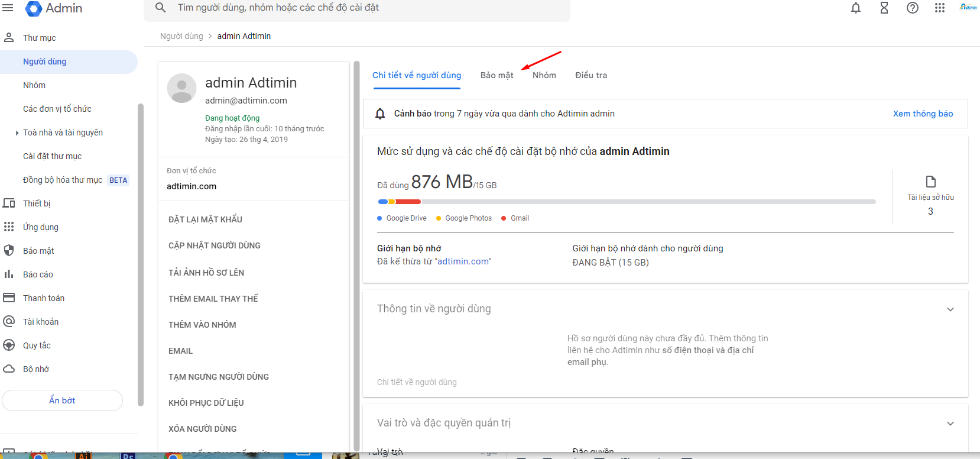
Task: Click the Người dùng breadcrumb link
Action: 181,36
